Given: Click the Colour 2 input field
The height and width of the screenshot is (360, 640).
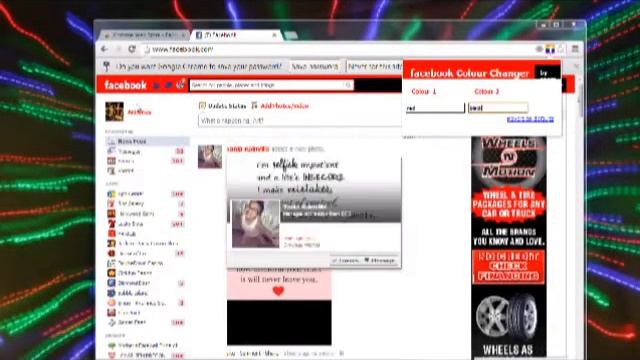Looking at the screenshot, I should tap(498, 108).
